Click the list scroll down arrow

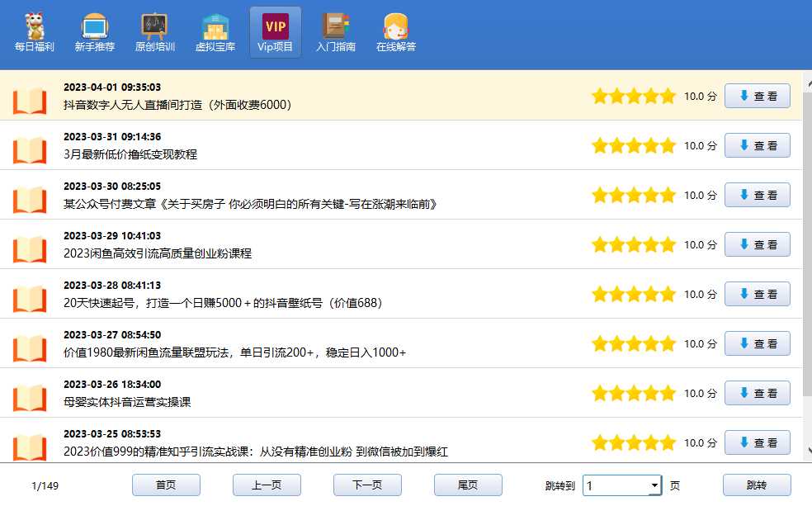(x=808, y=451)
